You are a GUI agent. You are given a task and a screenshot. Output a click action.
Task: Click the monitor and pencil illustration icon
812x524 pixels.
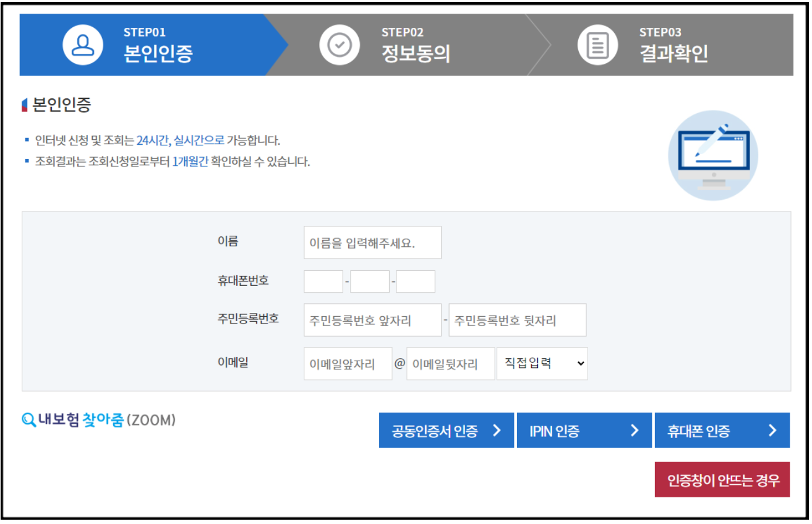pyautogui.click(x=713, y=155)
